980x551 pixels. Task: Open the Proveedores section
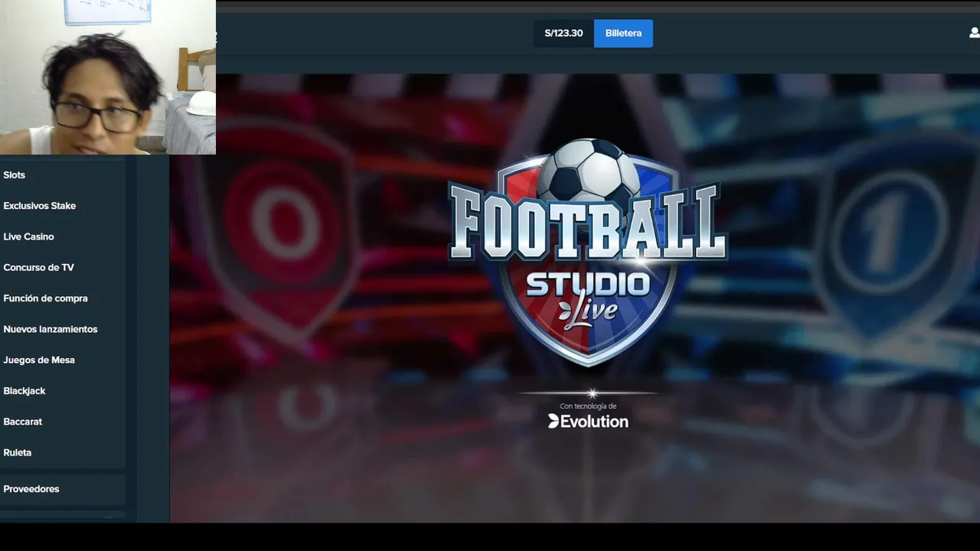pyautogui.click(x=31, y=489)
